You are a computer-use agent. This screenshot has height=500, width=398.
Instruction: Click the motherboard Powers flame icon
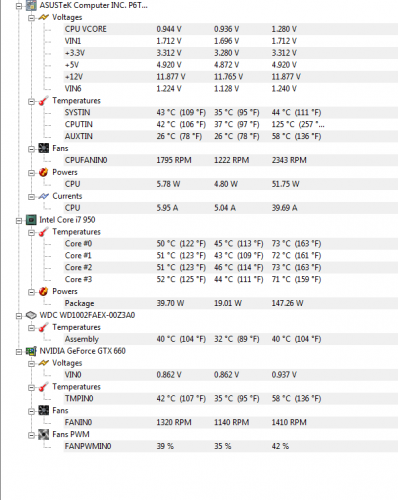point(44,172)
